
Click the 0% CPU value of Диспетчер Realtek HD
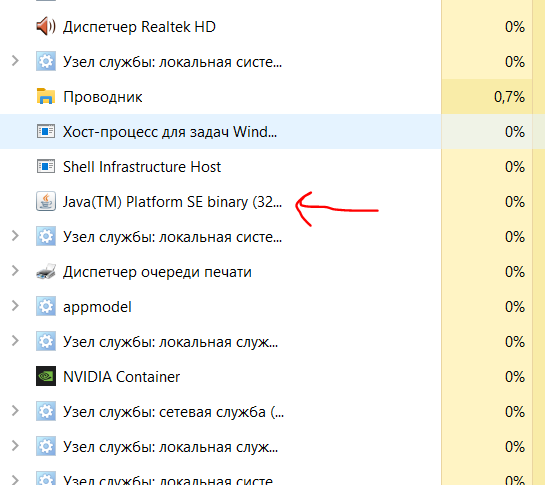[515, 27]
